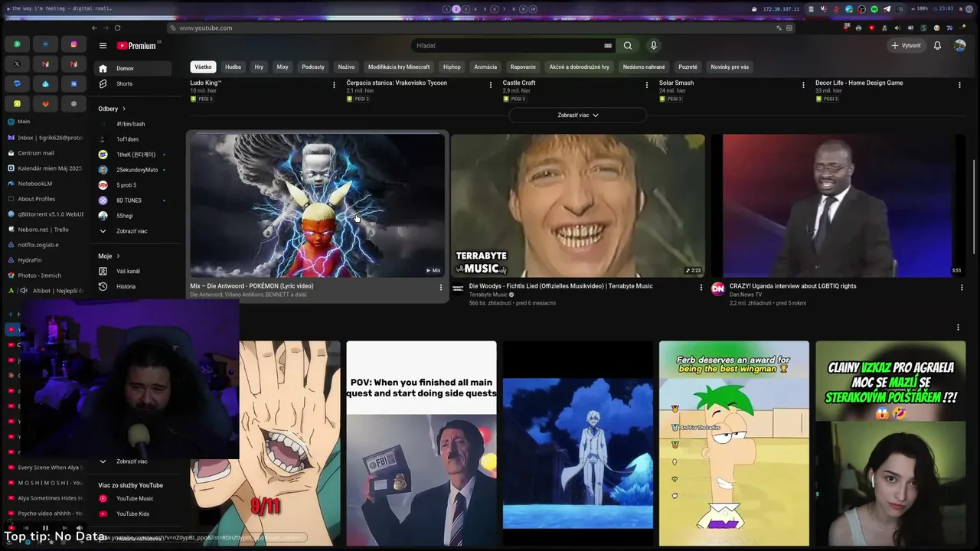Select the Hudba filter chip
This screenshot has height=551, width=980.
[233, 67]
